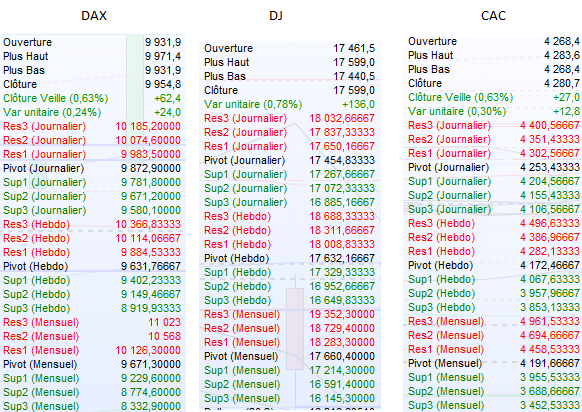The height and width of the screenshot is (412, 582).
Task: Click DJ Ouverture value 17 461,5
Action: (x=354, y=48)
